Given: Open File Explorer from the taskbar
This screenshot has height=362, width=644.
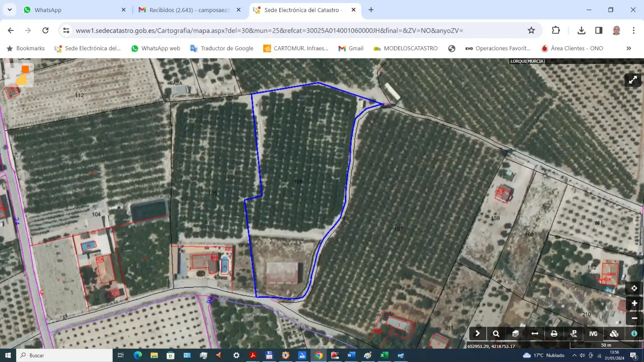Looking at the screenshot, I should (154, 355).
